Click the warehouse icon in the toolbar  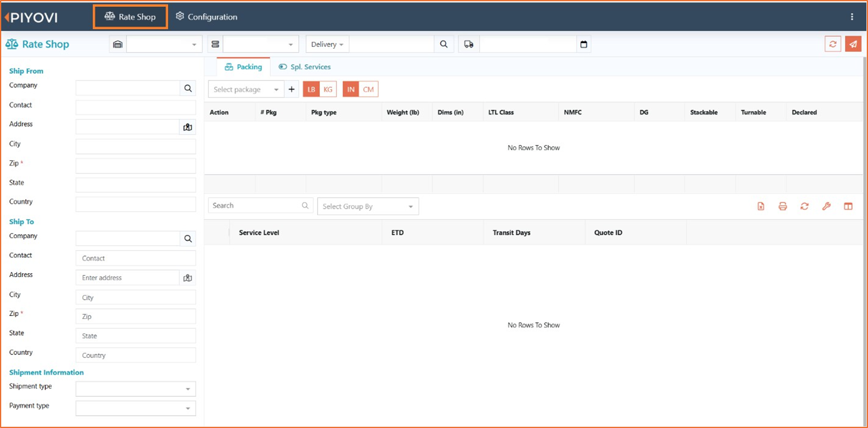point(118,44)
